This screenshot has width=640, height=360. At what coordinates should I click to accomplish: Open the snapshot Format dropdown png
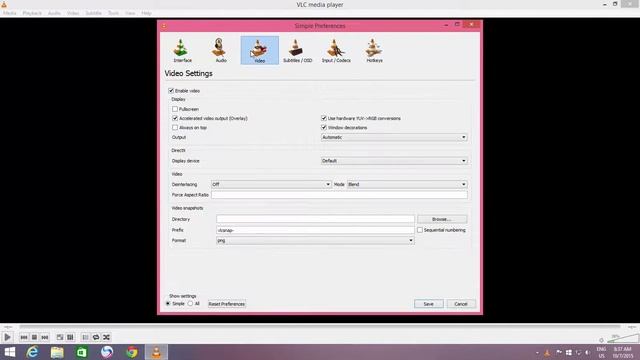pyautogui.click(x=315, y=240)
